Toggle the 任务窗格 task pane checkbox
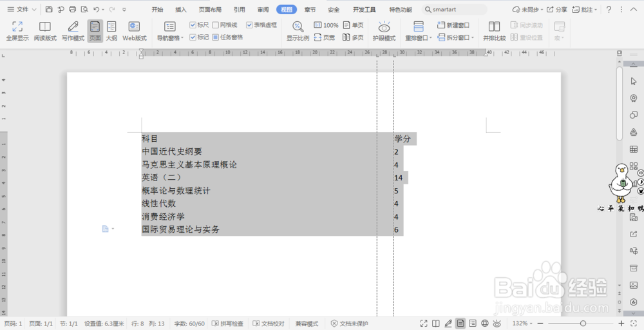This screenshot has width=644, height=330. (215, 37)
